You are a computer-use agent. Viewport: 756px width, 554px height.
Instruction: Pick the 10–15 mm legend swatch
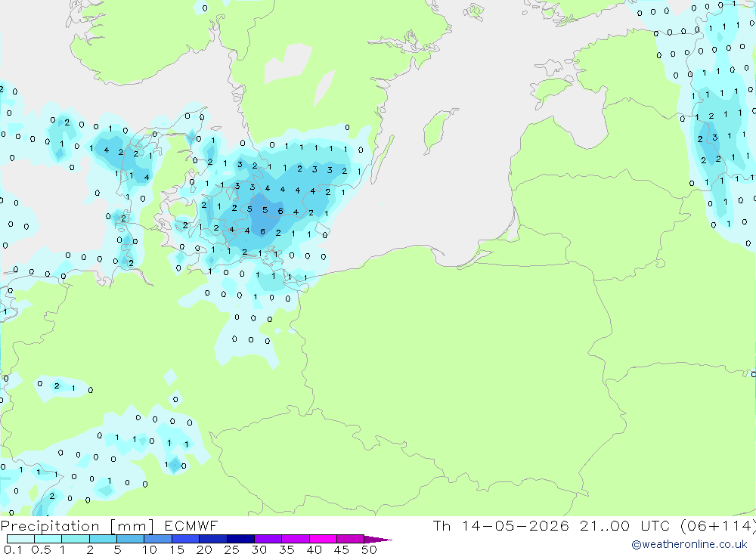point(158,539)
